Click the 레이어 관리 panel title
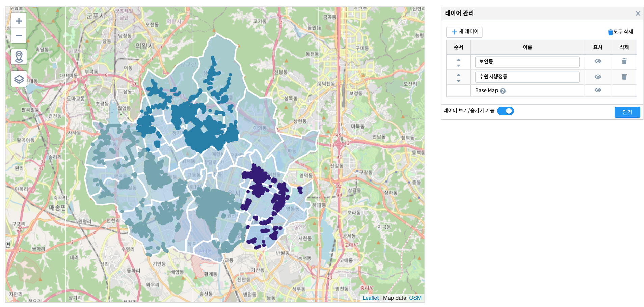The width and height of the screenshot is (644, 307). pyautogui.click(x=459, y=13)
